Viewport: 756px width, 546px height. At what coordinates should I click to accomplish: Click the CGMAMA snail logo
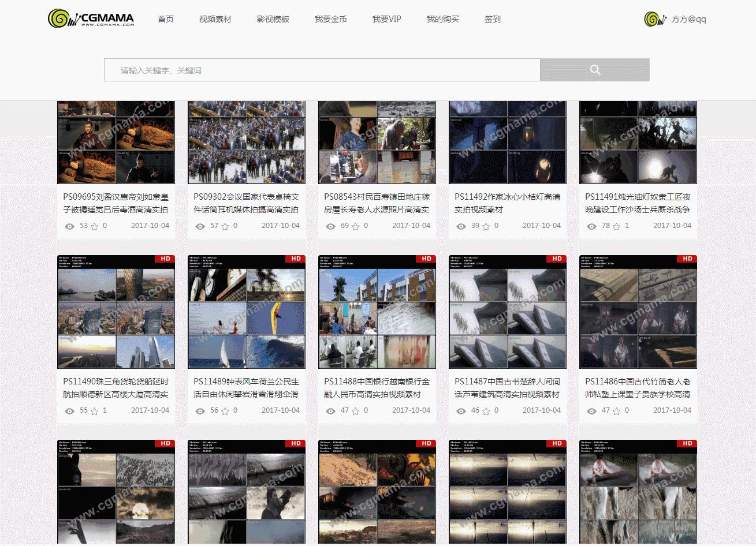click(92, 18)
